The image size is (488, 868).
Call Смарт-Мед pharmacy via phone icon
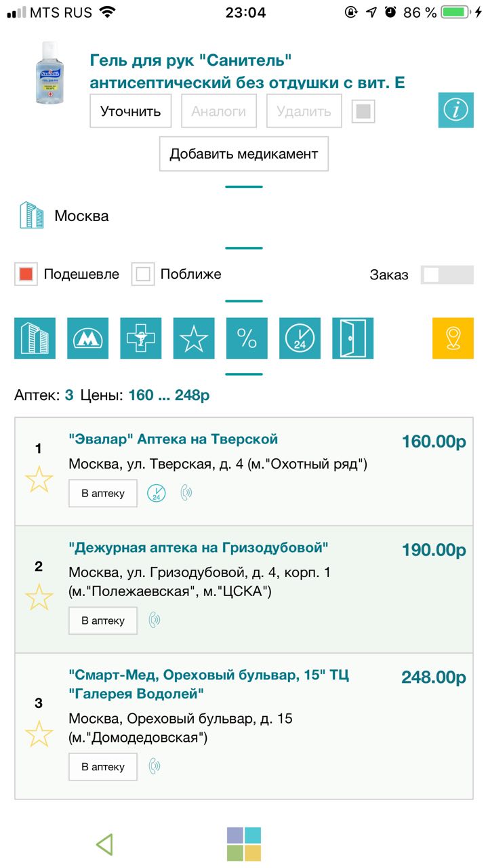click(155, 766)
